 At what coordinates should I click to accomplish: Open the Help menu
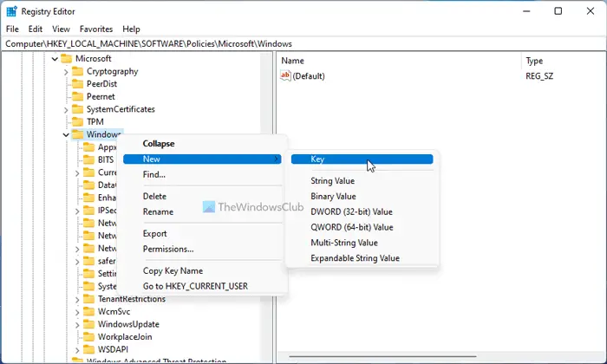coord(131,29)
